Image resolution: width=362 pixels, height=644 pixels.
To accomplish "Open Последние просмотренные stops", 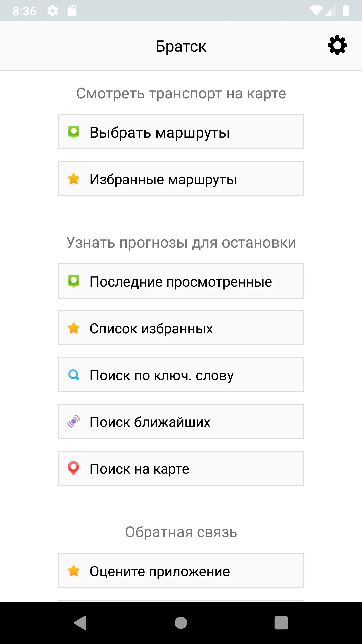I will click(x=181, y=281).
